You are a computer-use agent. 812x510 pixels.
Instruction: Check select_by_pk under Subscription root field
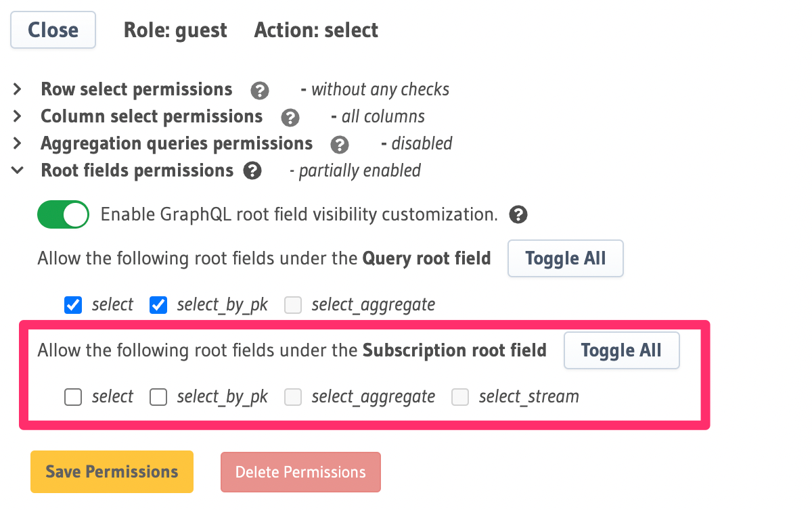click(158, 397)
